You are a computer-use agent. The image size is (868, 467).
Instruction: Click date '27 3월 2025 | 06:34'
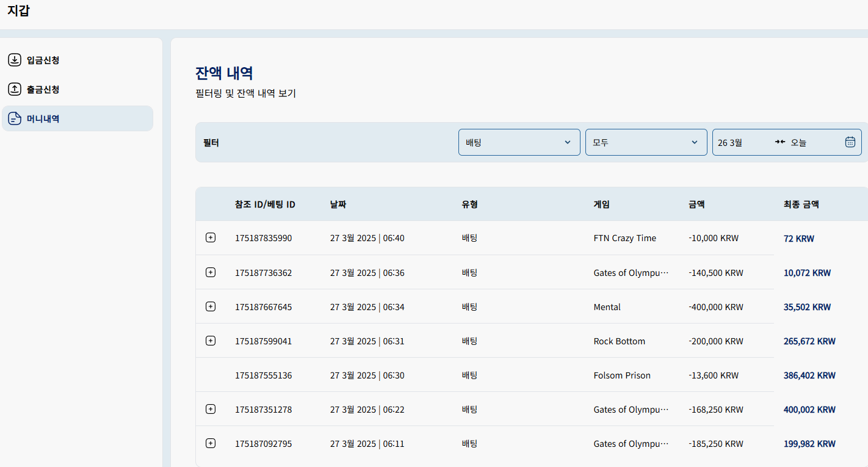click(367, 307)
